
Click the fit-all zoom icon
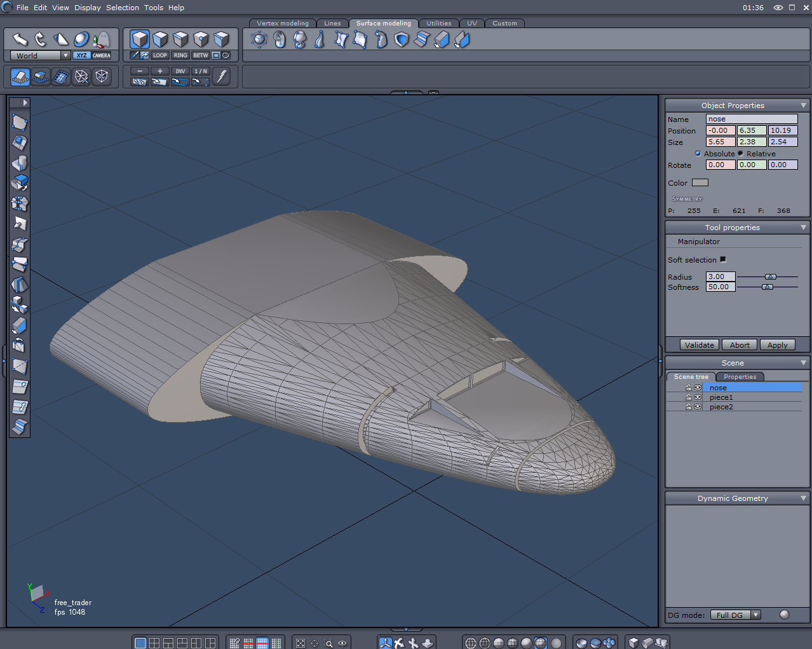pos(301,643)
